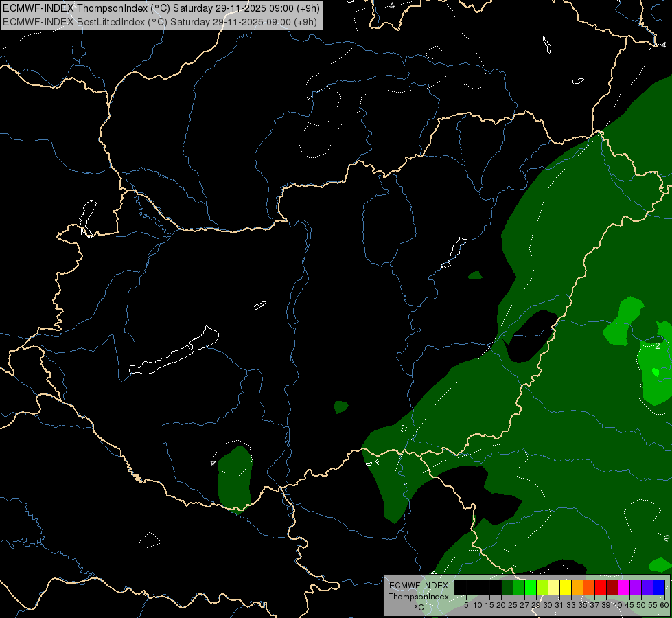Select the magenta 40–45 legend swatch
Screen dimensions: 672x618
point(624,587)
